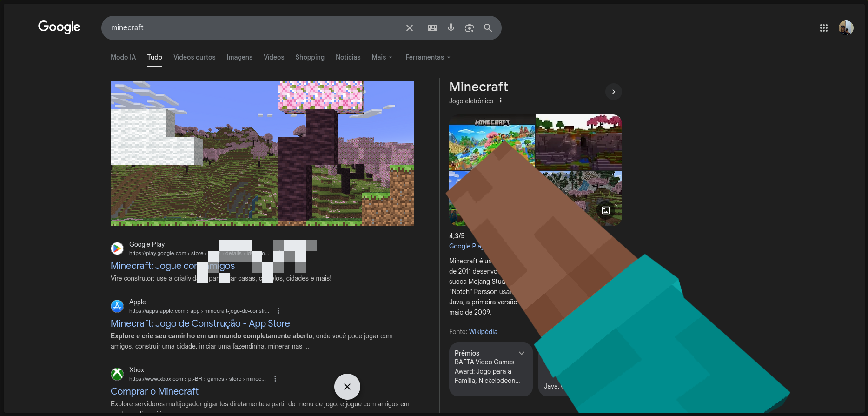The height and width of the screenshot is (416, 868).
Task: Switch to Imagens tab
Action: [239, 57]
